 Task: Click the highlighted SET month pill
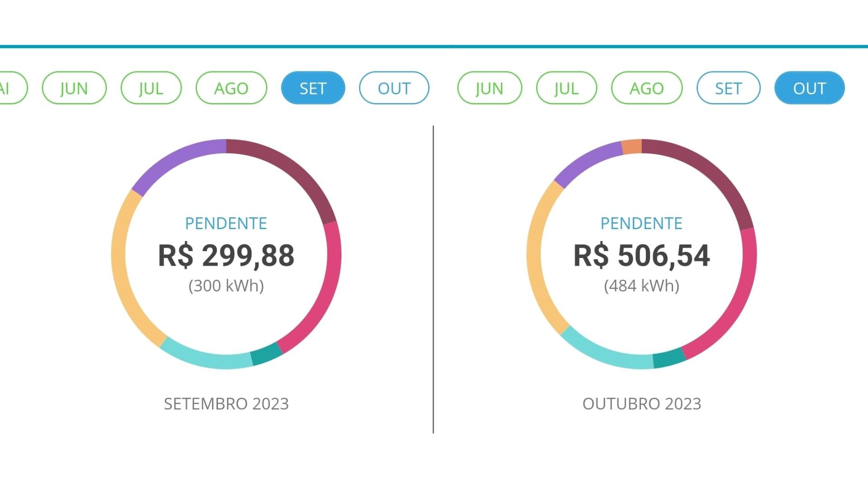(x=313, y=88)
